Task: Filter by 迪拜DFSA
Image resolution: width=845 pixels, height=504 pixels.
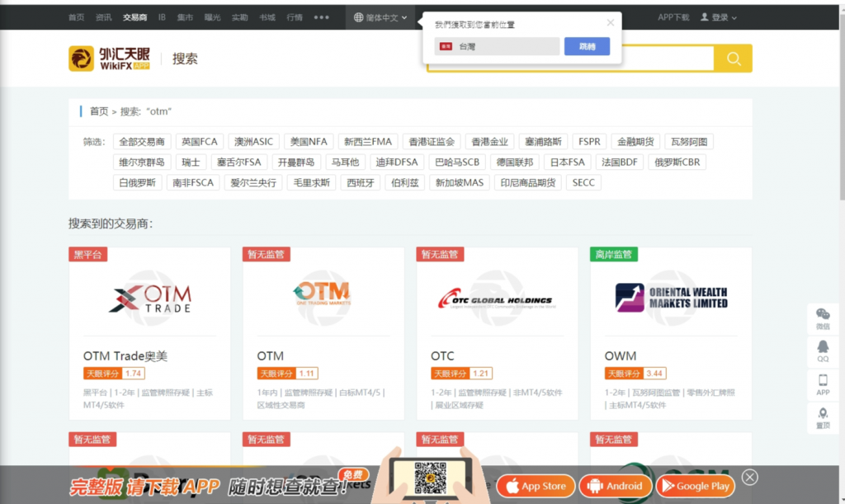Action: tap(397, 162)
